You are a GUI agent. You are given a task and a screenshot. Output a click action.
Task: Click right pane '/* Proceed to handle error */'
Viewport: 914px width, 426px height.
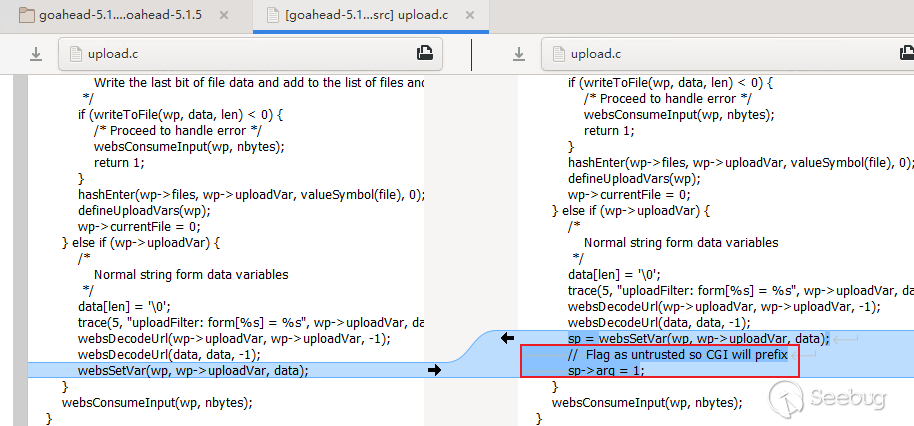coord(668,99)
